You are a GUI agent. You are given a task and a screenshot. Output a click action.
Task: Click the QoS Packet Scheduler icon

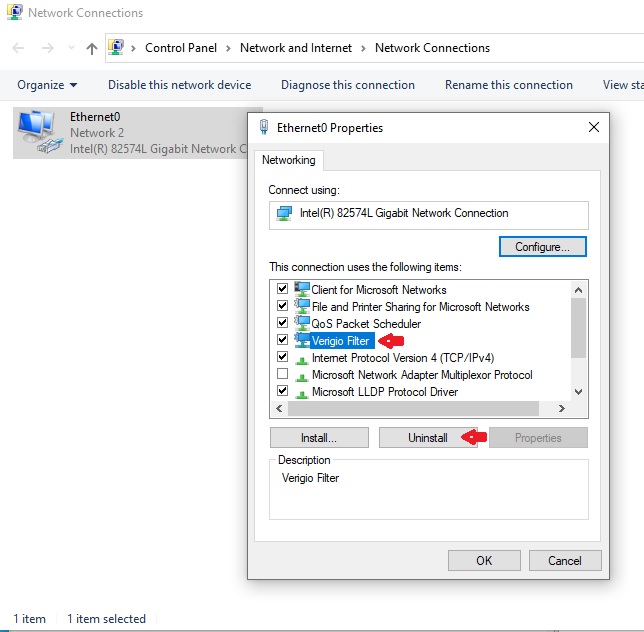pyautogui.click(x=302, y=323)
